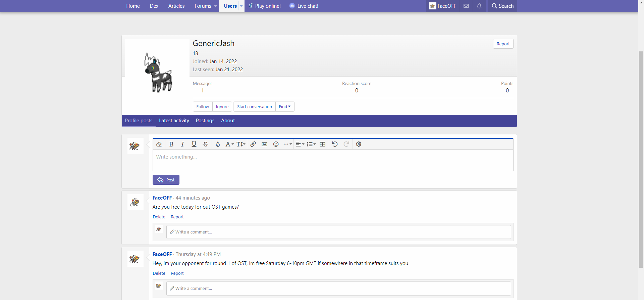Click the insert table icon
The image size is (644, 300).
pyautogui.click(x=322, y=144)
